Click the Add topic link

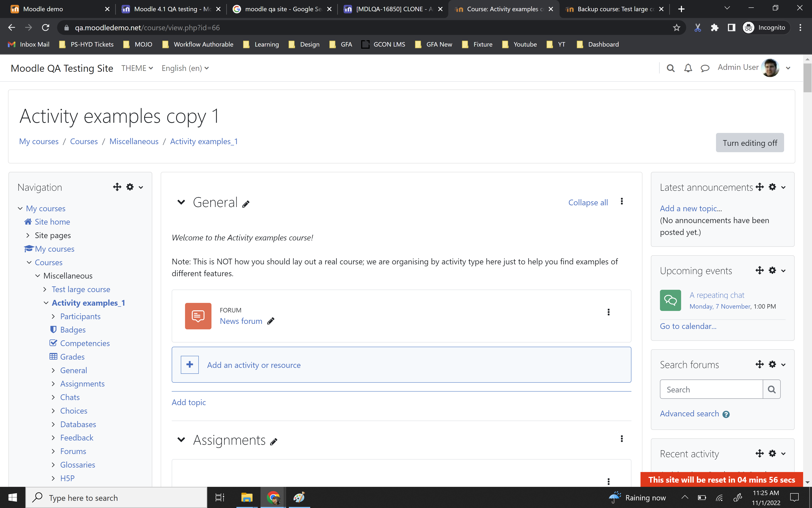click(189, 402)
